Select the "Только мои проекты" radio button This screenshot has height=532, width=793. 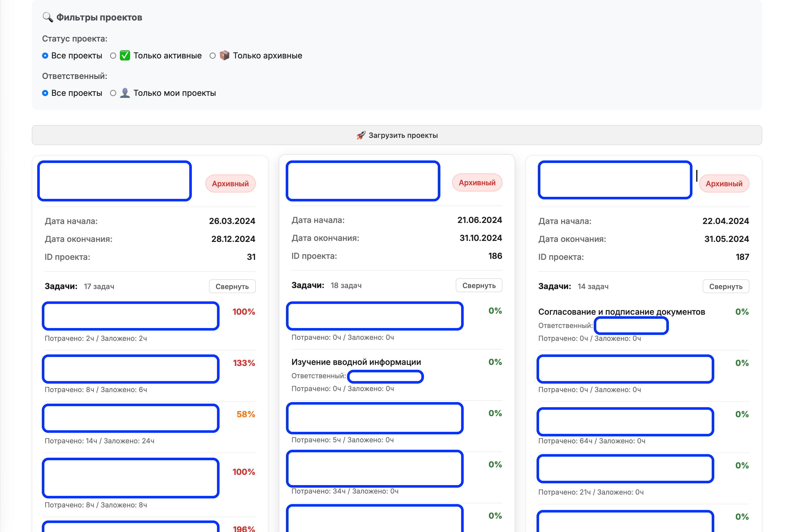(x=113, y=93)
